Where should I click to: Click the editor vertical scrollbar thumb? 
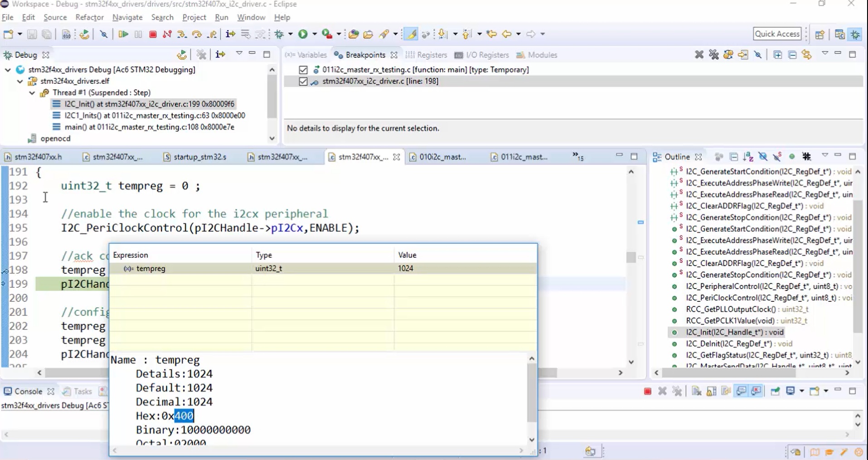(631, 257)
